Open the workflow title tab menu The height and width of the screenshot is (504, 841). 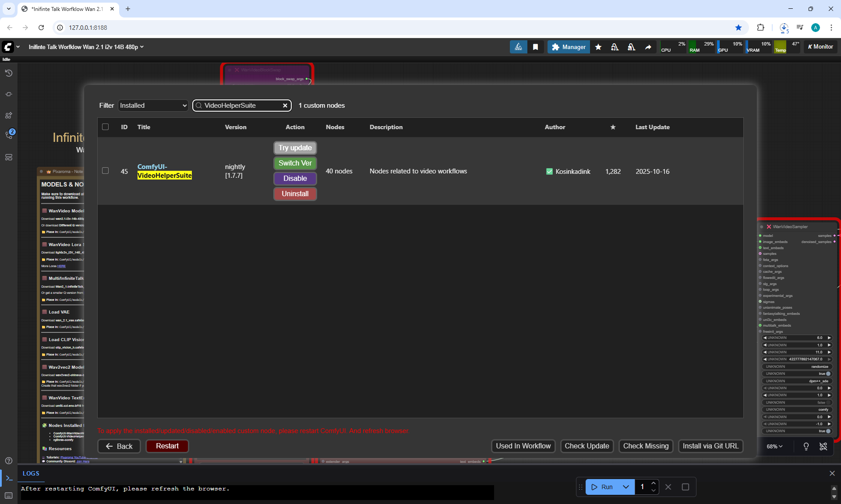[86, 47]
